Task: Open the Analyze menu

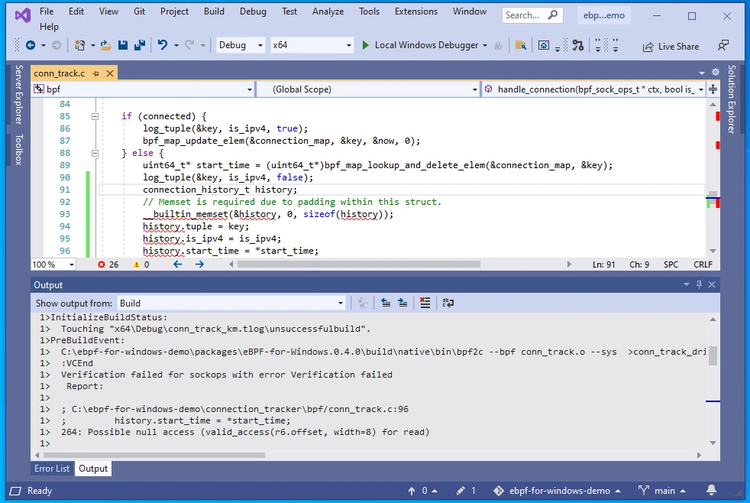Action: coord(326,11)
